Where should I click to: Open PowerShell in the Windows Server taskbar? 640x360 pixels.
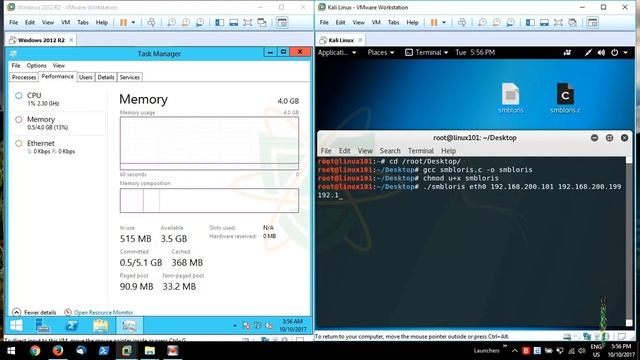point(72,326)
